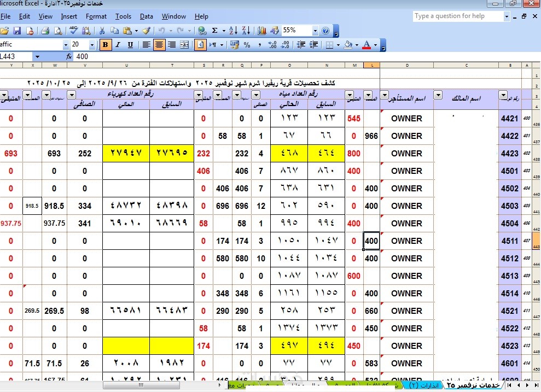The width and height of the screenshot is (541, 392).
Task: Click the Type a question for help box
Action: (458, 16)
